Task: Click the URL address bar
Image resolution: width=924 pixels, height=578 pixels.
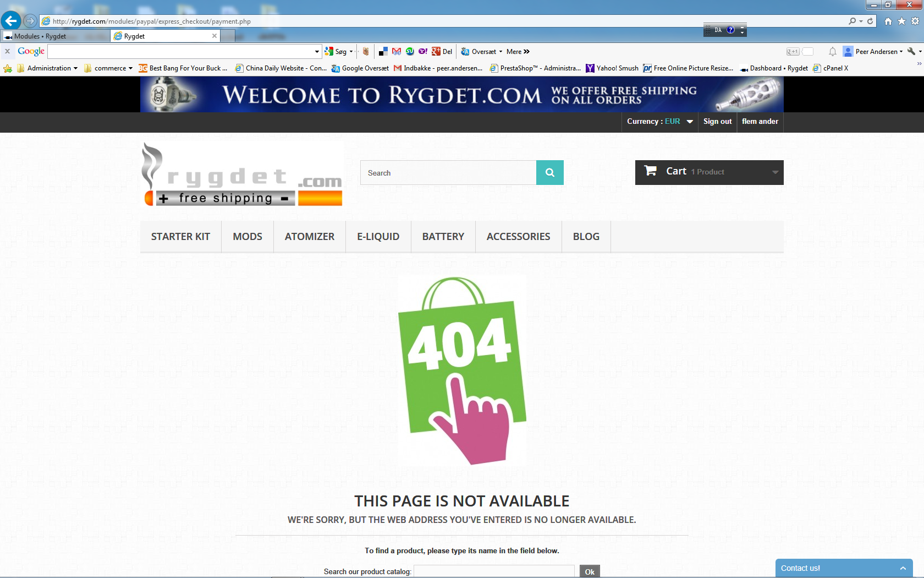Action: [443, 21]
